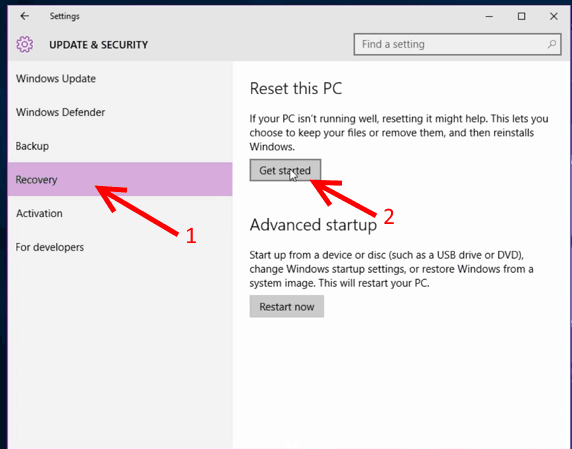Click the UPDATE & SECURITY page title
The width and height of the screenshot is (572, 449).
pos(98,44)
